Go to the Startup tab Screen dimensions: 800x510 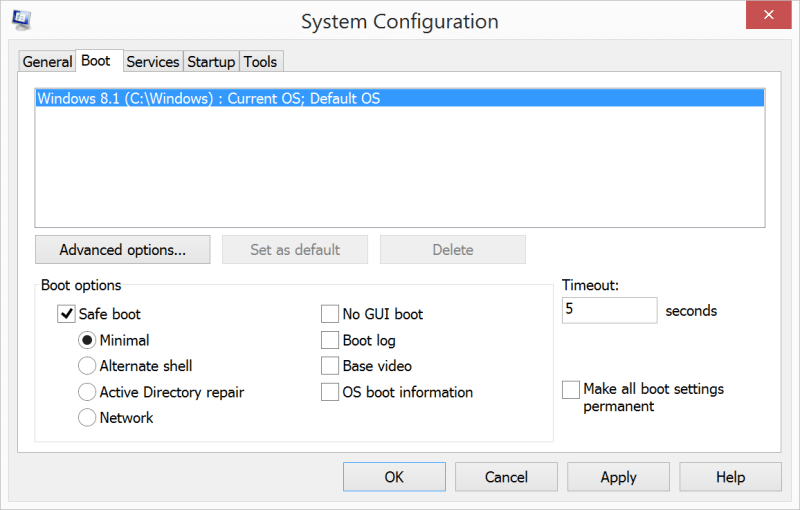pos(211,62)
